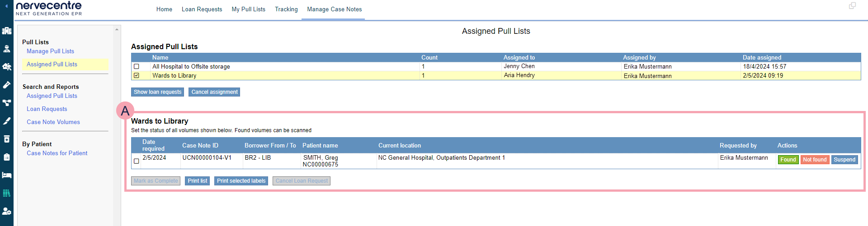Click the side panel scrollbar up arrow
Screen dimensions: 868x226
[x=117, y=29]
